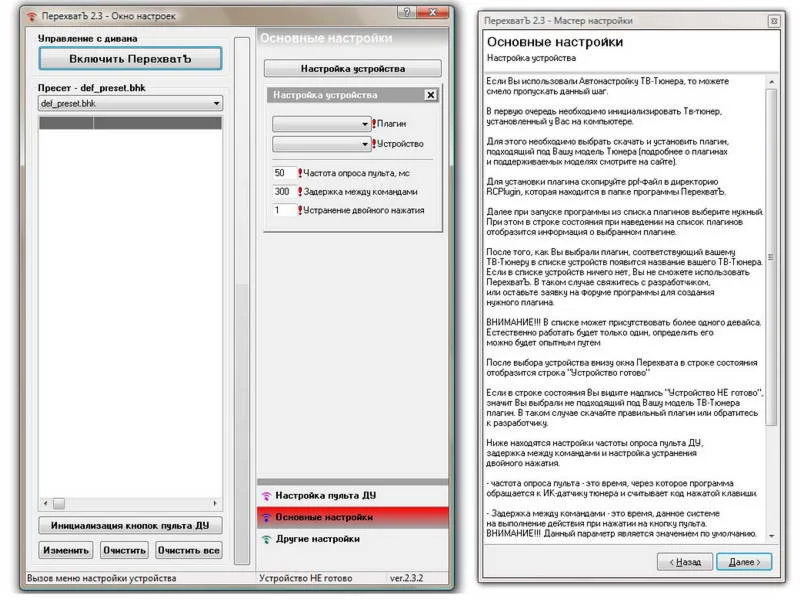Click red exclamation icon next to Устранение двойного нажатия
800x600 pixels.
300,210
